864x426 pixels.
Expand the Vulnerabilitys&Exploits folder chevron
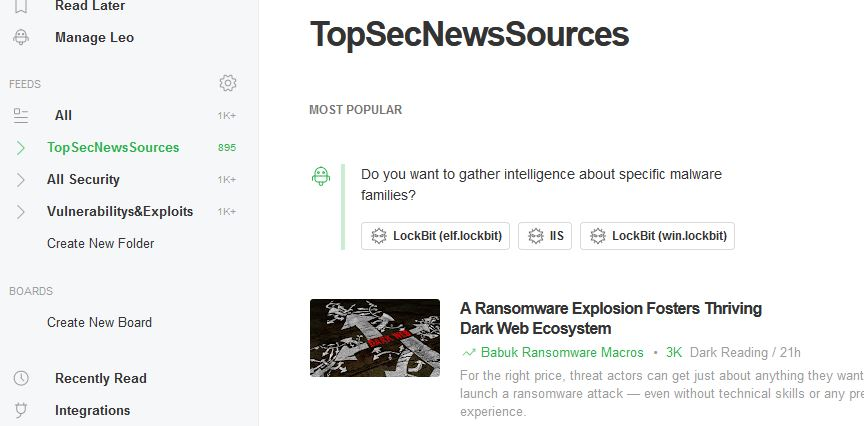click(x=20, y=212)
